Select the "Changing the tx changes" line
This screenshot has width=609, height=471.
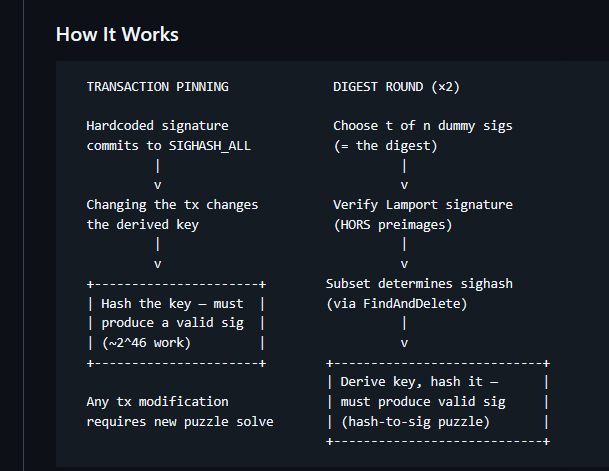[172, 205]
